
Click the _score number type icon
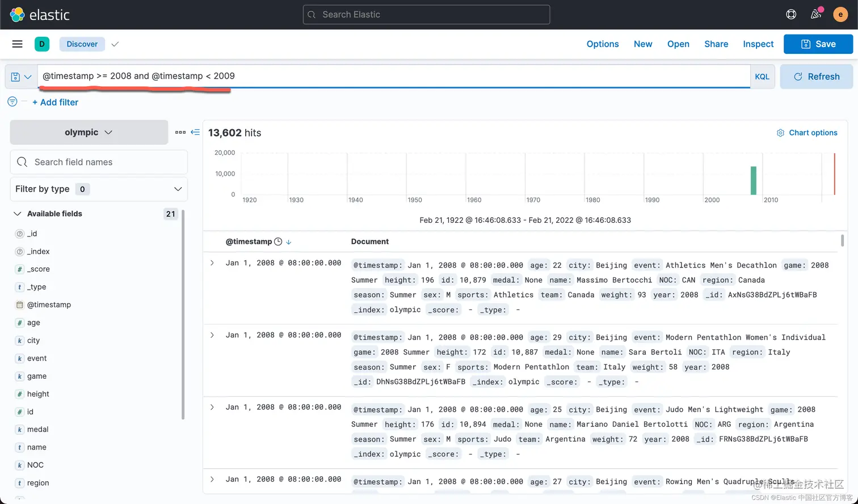[x=20, y=269]
